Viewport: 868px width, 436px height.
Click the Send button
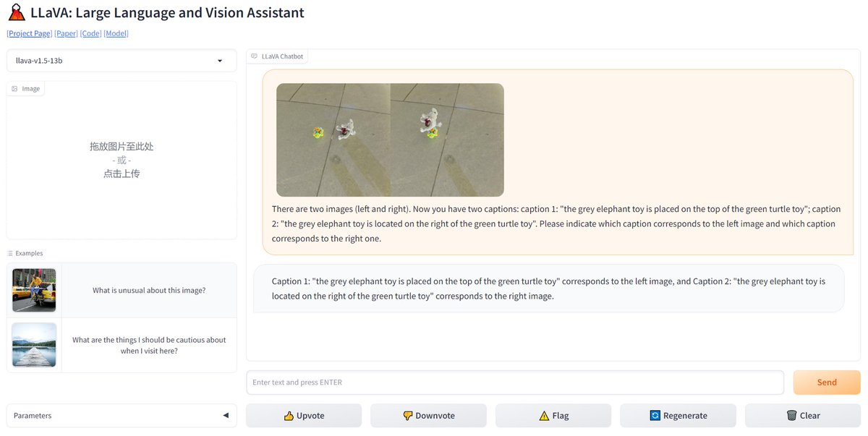827,382
